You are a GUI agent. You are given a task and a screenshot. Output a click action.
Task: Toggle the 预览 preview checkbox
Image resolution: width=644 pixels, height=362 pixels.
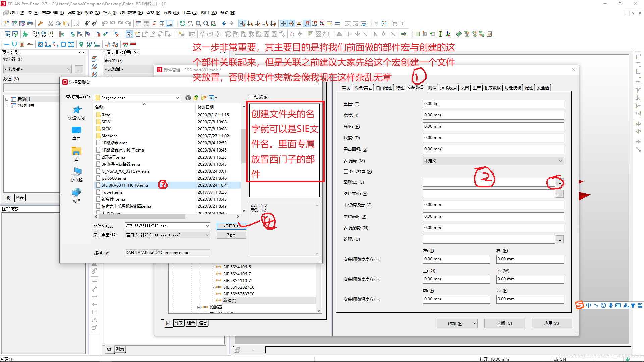pos(251,97)
